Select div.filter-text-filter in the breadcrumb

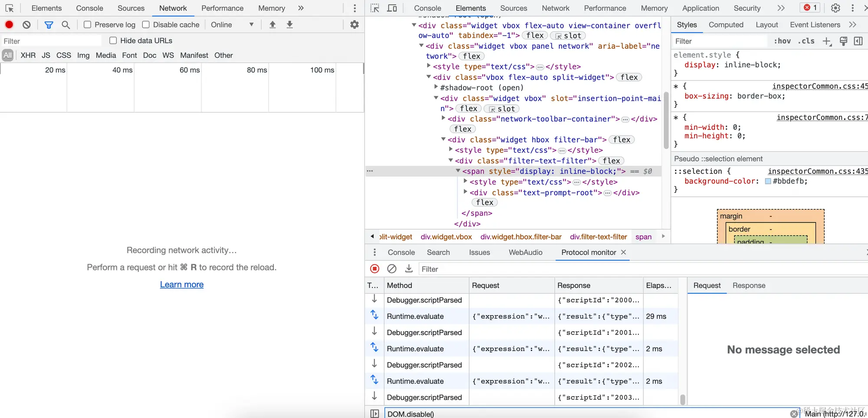pos(598,237)
